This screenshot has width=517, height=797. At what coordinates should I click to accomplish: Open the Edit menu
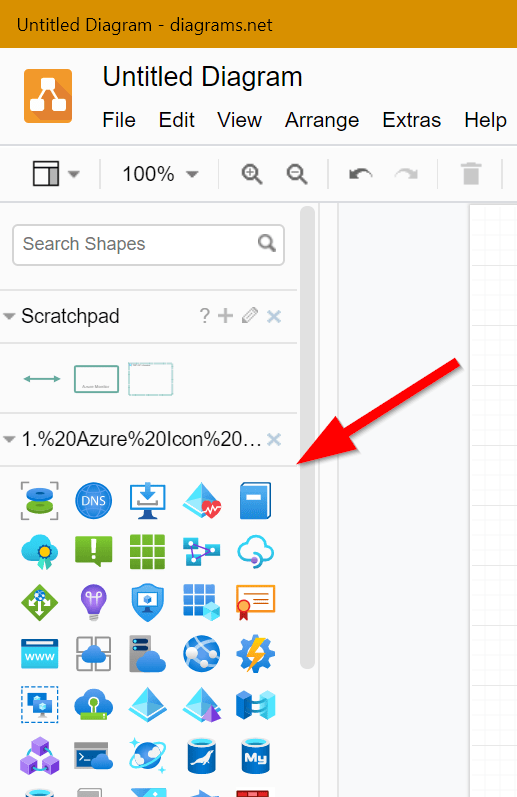pos(176,120)
